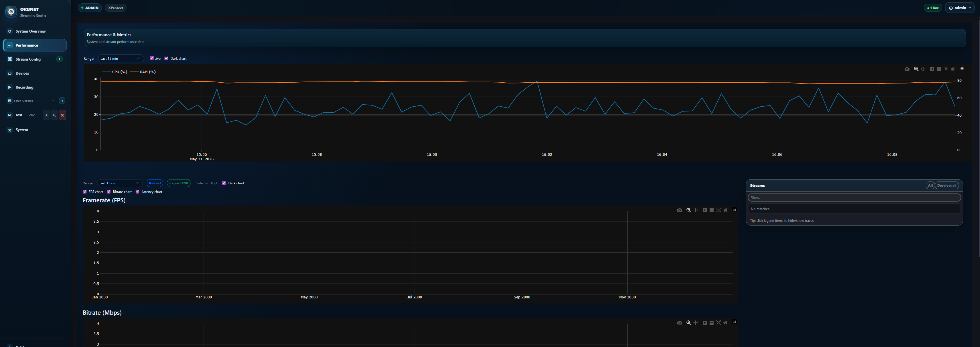Zoom out on the CPU/RAM chart
This screenshot has height=347, width=980.
pyautogui.click(x=939, y=69)
